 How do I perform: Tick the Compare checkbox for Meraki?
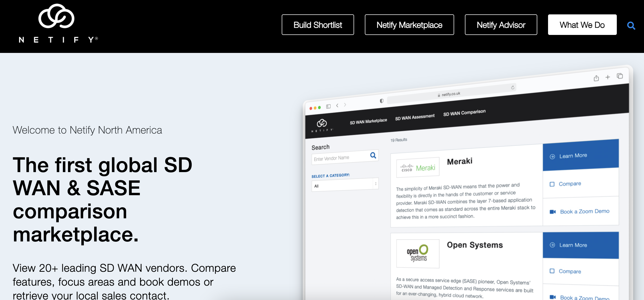point(552,184)
